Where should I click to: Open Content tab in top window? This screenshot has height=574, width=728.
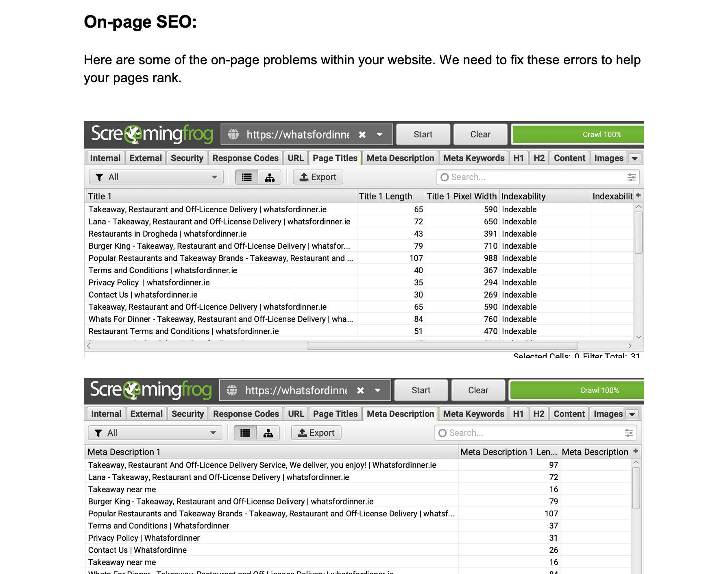[x=569, y=158]
